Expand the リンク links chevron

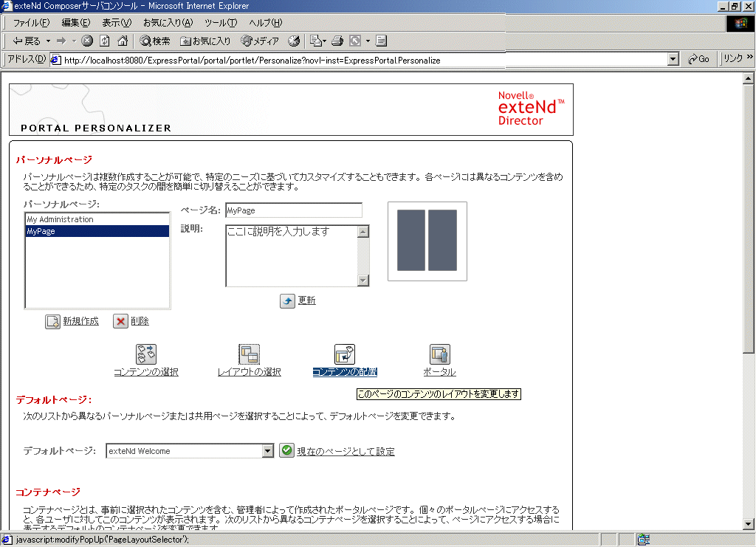(750, 57)
